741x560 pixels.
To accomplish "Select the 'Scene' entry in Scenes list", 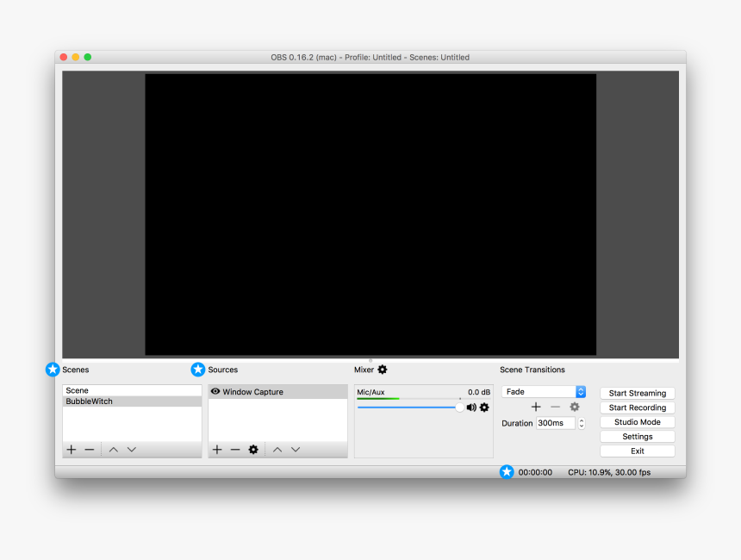I will [x=132, y=390].
